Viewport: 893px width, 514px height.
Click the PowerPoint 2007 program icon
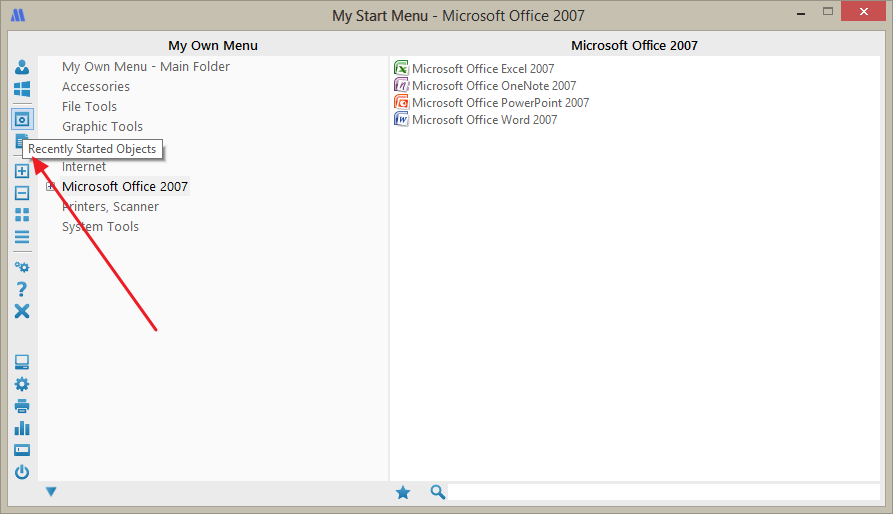[x=401, y=102]
